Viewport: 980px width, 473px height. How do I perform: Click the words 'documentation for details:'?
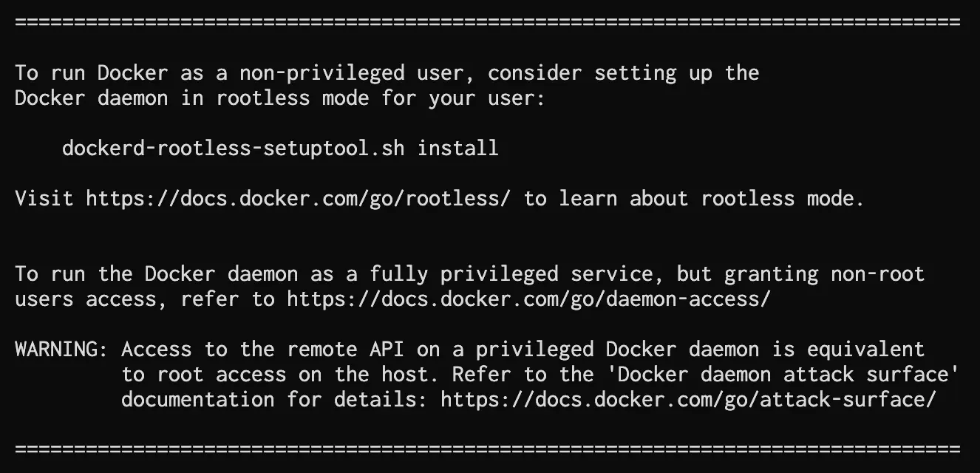(274, 400)
